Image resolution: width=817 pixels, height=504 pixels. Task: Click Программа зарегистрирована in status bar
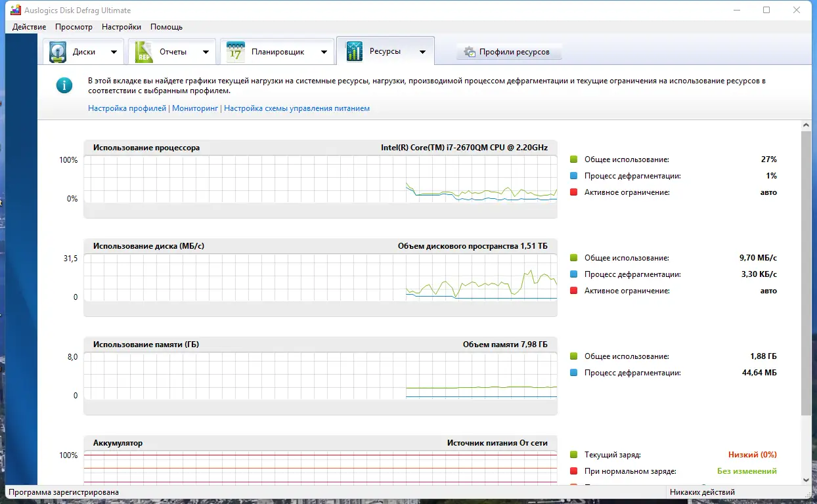(x=64, y=492)
